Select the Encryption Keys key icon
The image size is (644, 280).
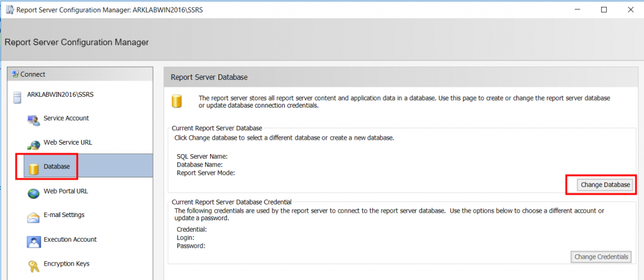[34, 266]
